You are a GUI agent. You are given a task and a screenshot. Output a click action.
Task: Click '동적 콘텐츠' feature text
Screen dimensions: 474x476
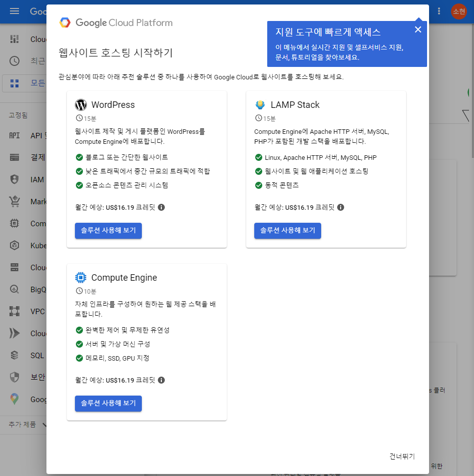282,185
